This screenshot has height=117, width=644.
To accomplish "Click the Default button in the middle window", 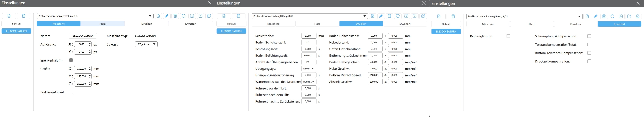I will [x=231, y=24].
